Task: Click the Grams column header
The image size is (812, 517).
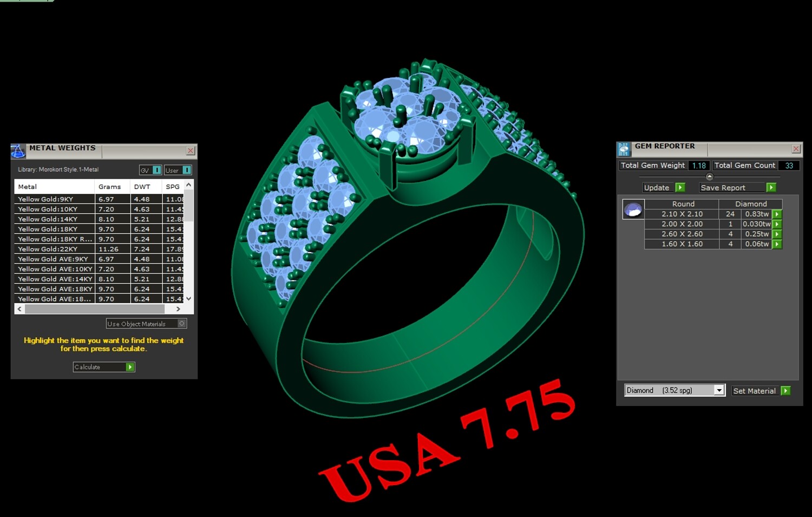Action: click(x=113, y=187)
